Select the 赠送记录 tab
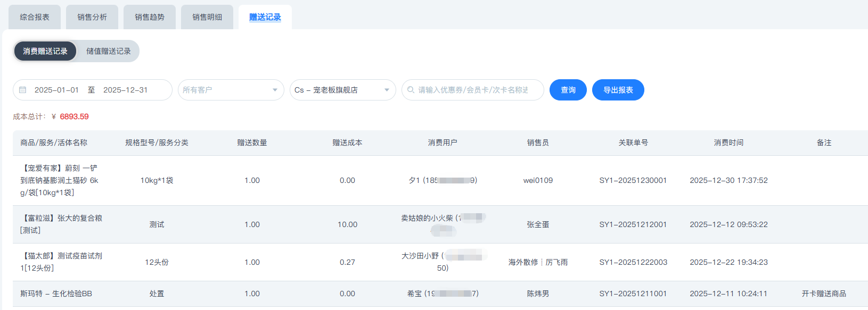 click(x=265, y=17)
